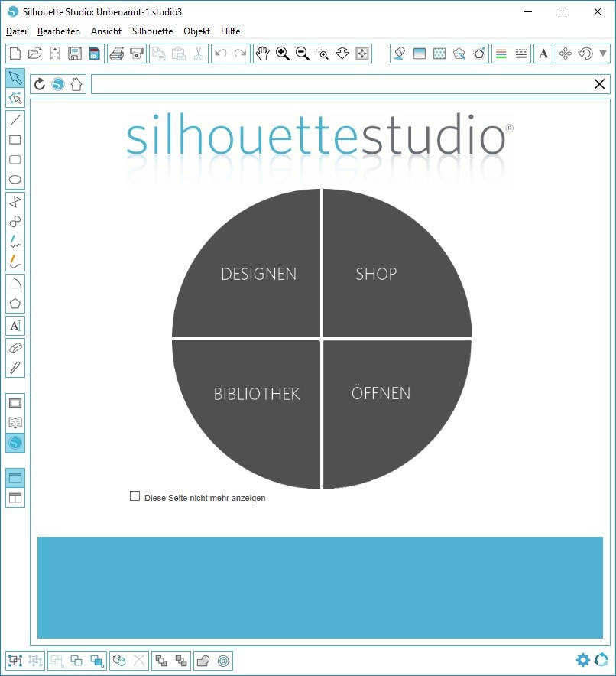Viewport: 616px width, 676px height.
Task: Open the Fill Pattern panel icon
Action: coord(439,54)
